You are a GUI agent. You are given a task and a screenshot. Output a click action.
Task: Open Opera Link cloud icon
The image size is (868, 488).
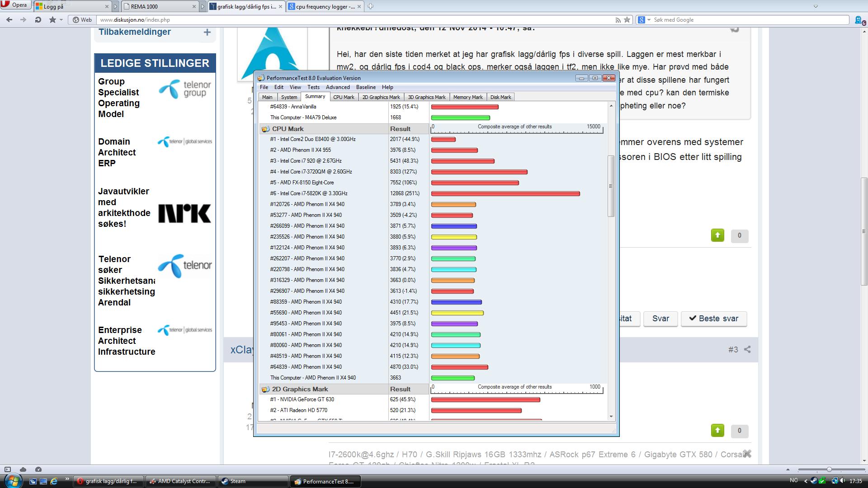point(23,469)
